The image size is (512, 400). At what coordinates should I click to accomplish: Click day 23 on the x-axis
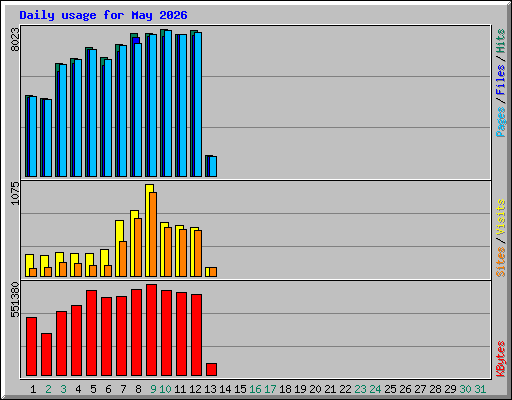[x=360, y=389]
